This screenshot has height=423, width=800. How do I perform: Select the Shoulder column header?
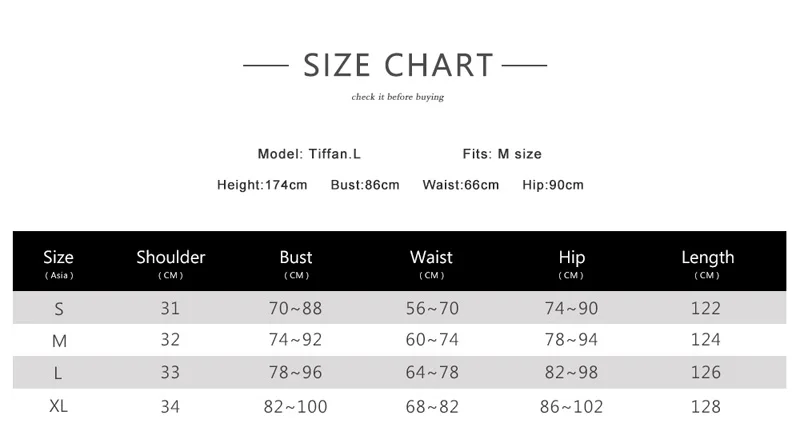(171, 262)
